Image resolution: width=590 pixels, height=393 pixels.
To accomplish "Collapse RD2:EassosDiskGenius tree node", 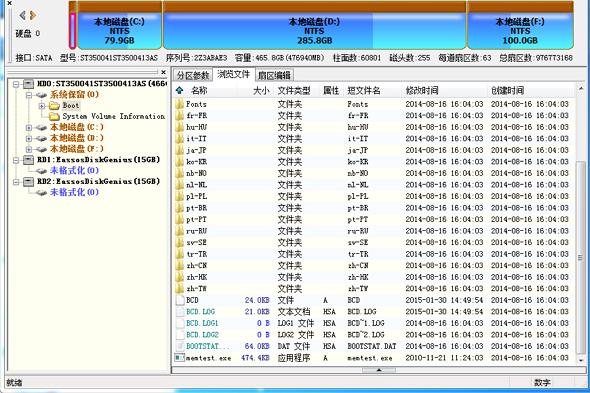I will pos(16,182).
